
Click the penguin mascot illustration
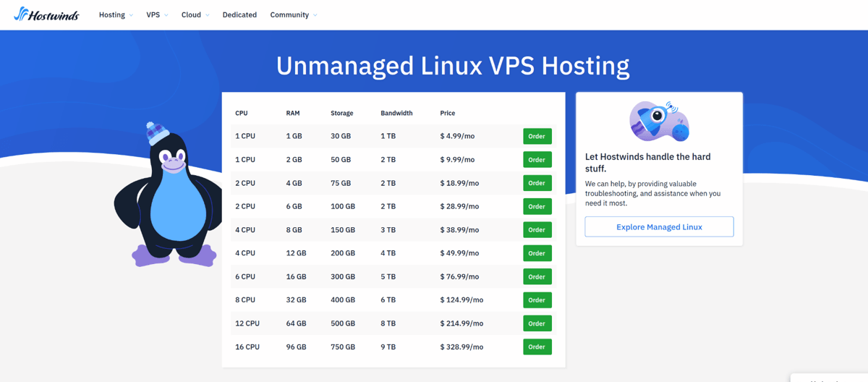[x=168, y=195]
